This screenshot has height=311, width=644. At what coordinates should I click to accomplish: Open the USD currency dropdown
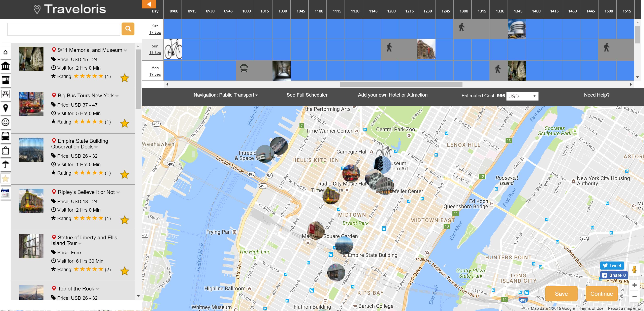(522, 96)
